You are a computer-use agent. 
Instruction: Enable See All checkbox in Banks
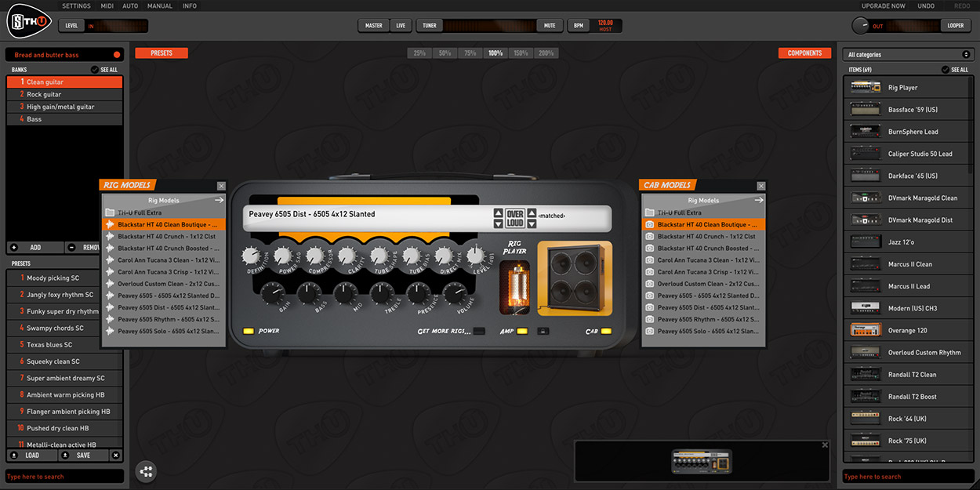[x=95, y=70]
